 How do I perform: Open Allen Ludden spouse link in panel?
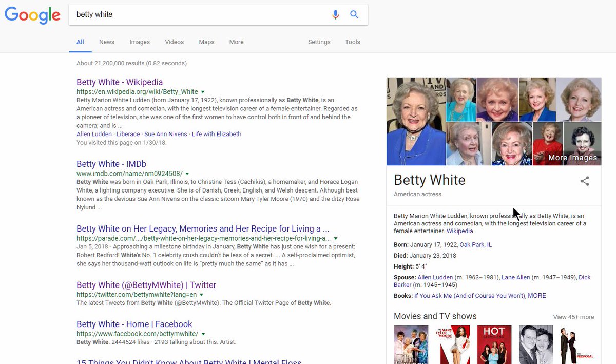coord(435,277)
